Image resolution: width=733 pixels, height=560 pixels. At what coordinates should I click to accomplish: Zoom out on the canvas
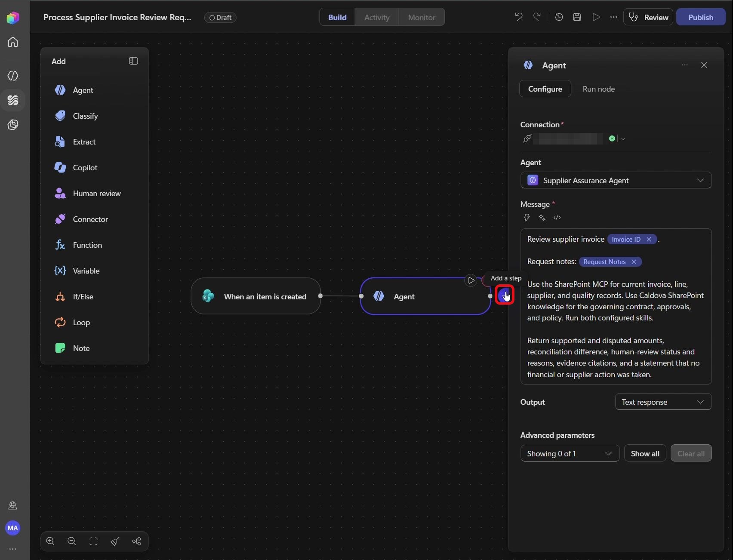[x=72, y=542]
